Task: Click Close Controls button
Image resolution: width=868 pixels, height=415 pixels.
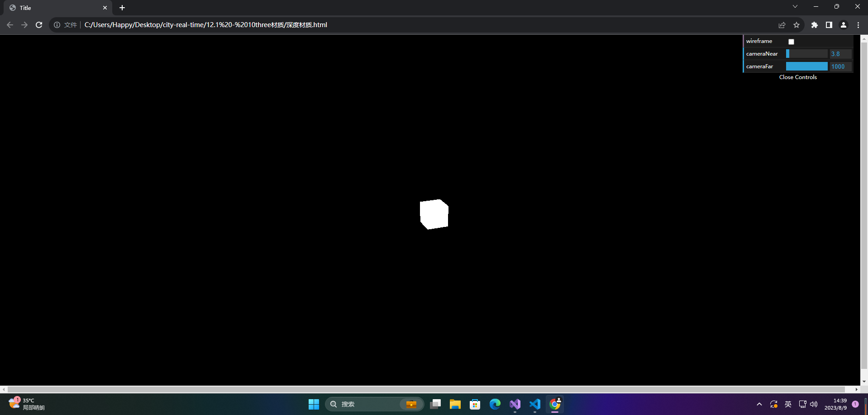Action: click(x=798, y=77)
